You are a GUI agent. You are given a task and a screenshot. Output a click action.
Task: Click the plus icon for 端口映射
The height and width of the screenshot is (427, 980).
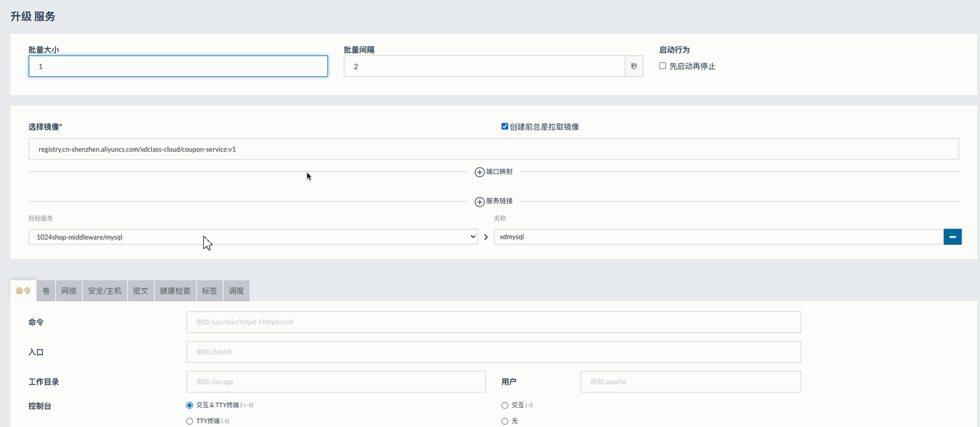pos(479,172)
